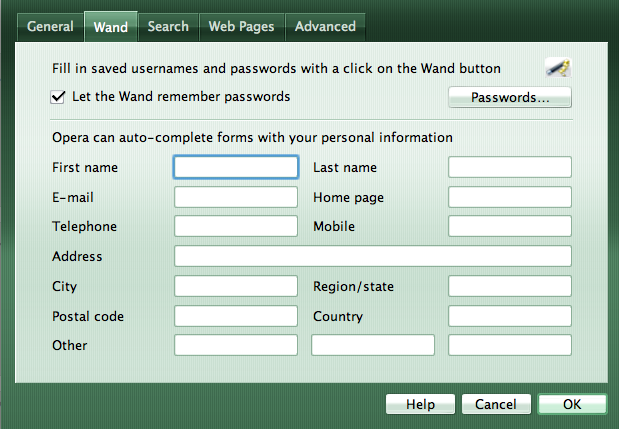Select the City input field
The height and width of the screenshot is (429, 619).
236,286
